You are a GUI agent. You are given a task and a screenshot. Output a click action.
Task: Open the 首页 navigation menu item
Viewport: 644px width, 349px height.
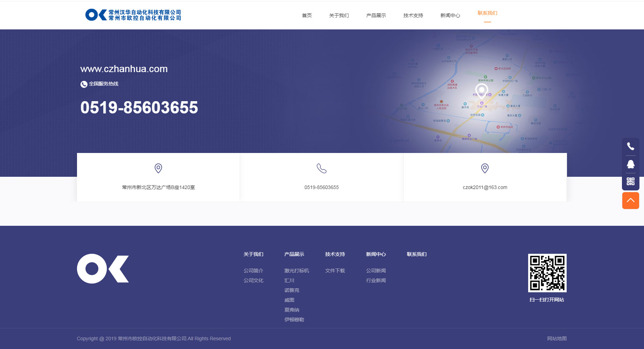[x=307, y=15]
